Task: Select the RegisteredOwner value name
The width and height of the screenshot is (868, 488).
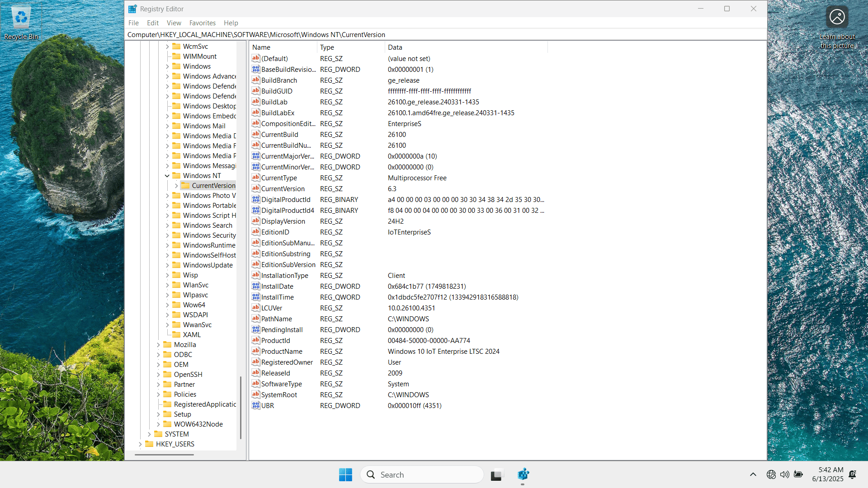Action: (x=287, y=362)
